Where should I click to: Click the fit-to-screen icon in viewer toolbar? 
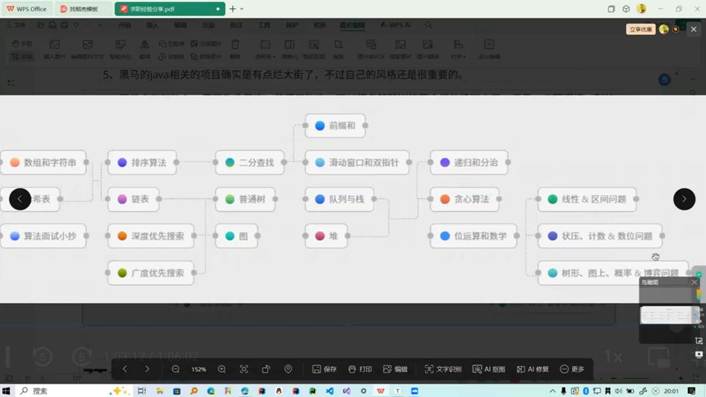point(244,369)
